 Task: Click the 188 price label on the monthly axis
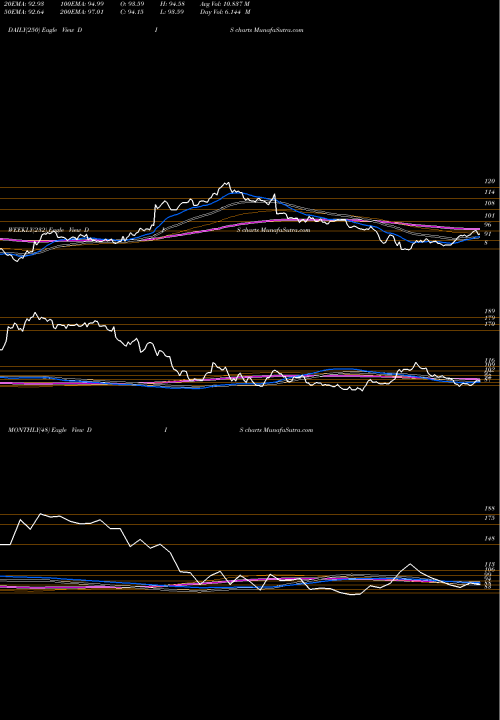(x=490, y=509)
